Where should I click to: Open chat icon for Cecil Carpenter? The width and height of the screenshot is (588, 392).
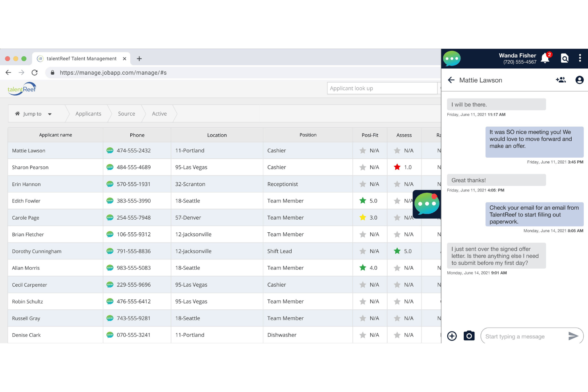point(110,285)
